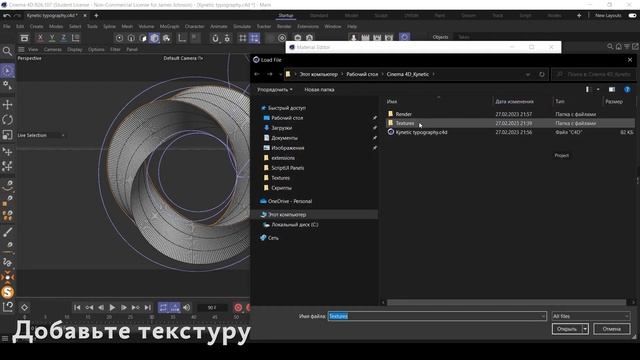640x360 pixels.
Task: Open the Objects manager tab
Action: (x=440, y=37)
